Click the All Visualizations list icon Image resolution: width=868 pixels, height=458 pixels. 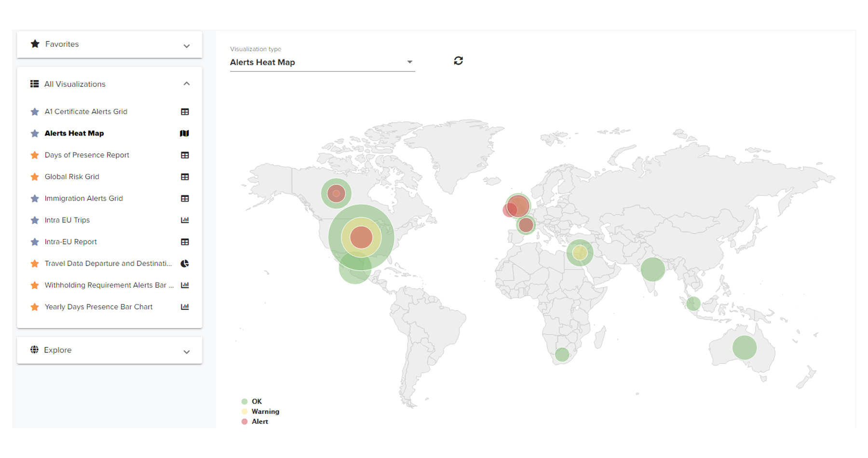click(34, 84)
